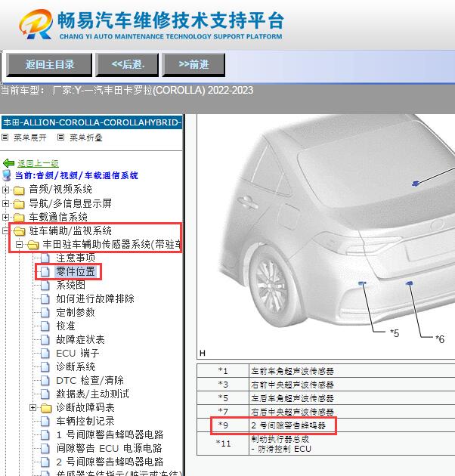
Task: Select the 驻车辅助/监视系统 tree item
Action: point(70,230)
